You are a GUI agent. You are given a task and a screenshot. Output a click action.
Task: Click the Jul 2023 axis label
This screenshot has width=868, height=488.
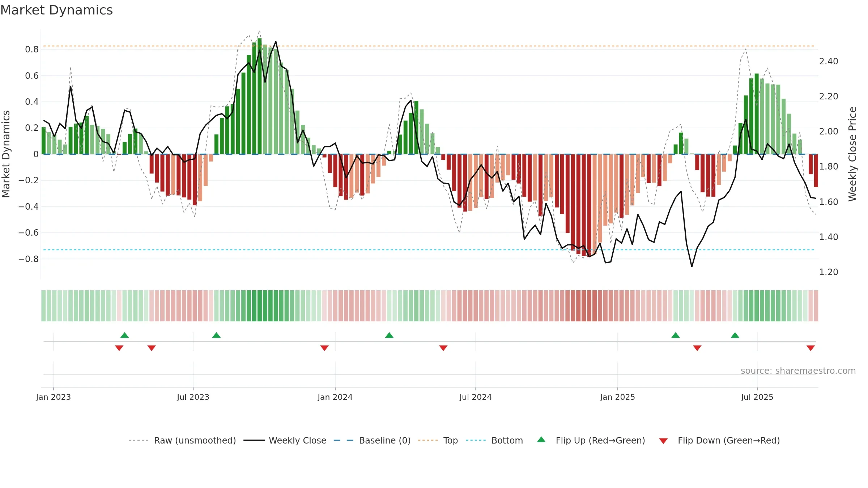(193, 397)
